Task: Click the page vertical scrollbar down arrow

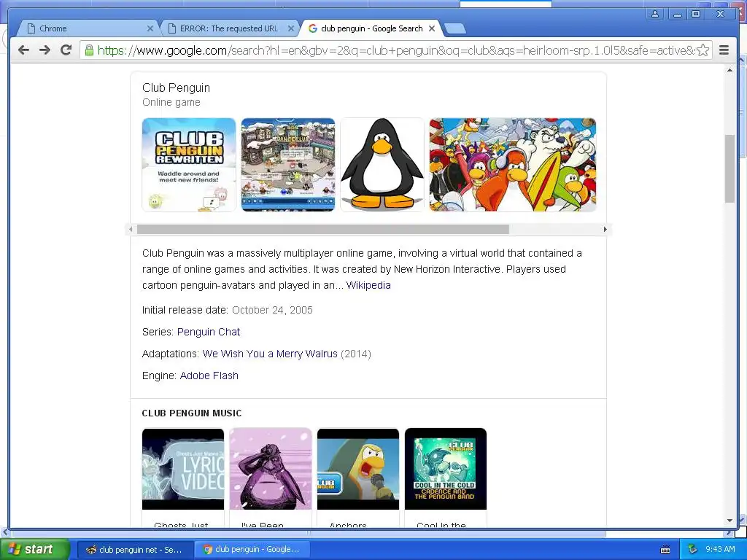Action: click(x=729, y=521)
